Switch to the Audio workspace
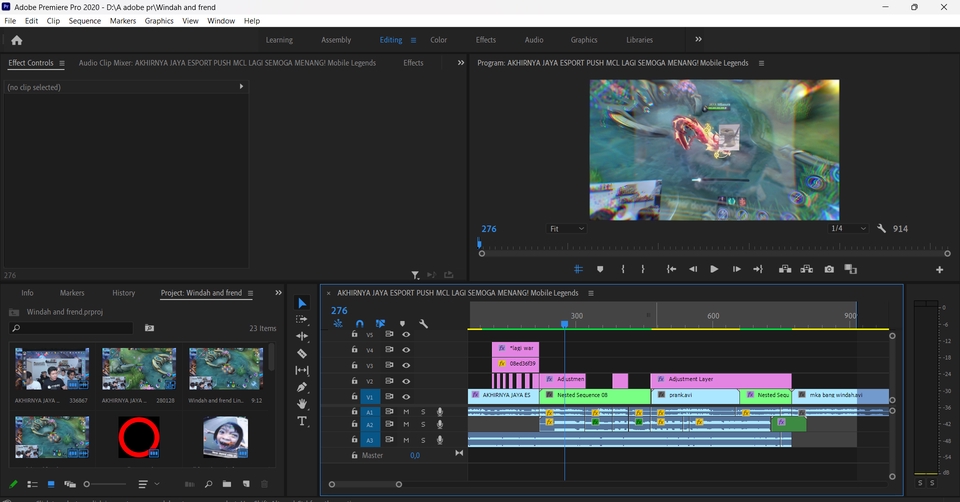 [x=534, y=40]
